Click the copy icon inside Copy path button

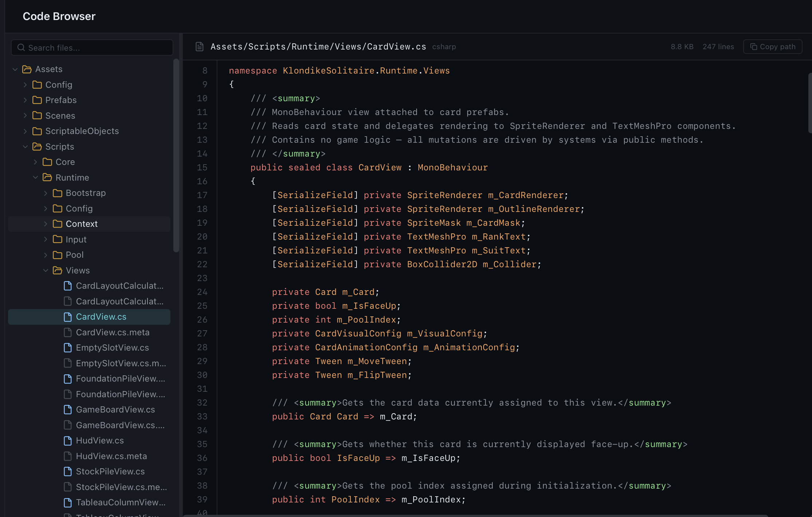pos(753,46)
